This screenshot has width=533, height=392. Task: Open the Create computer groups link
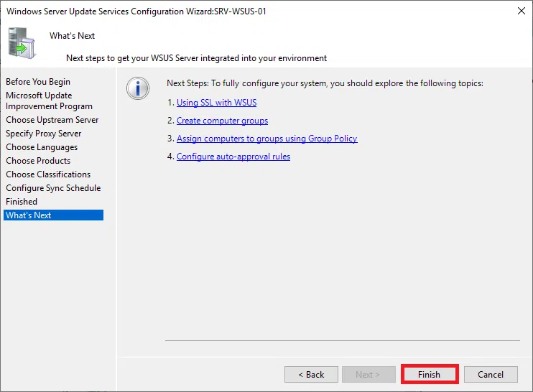point(222,121)
